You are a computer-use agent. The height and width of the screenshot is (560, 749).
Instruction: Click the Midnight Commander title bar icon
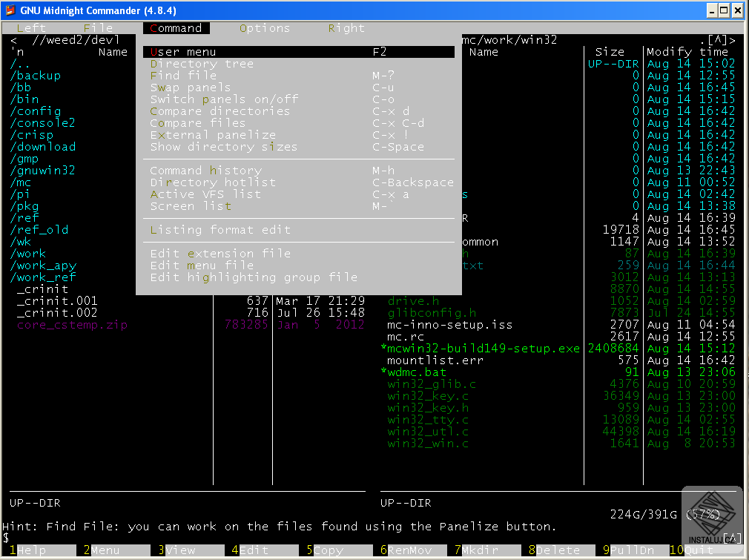pos(10,10)
